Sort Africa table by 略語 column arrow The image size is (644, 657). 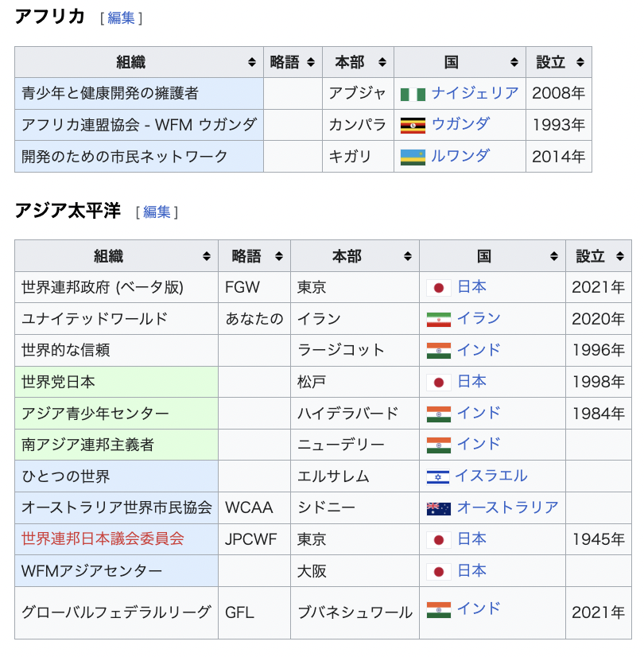[x=311, y=62]
